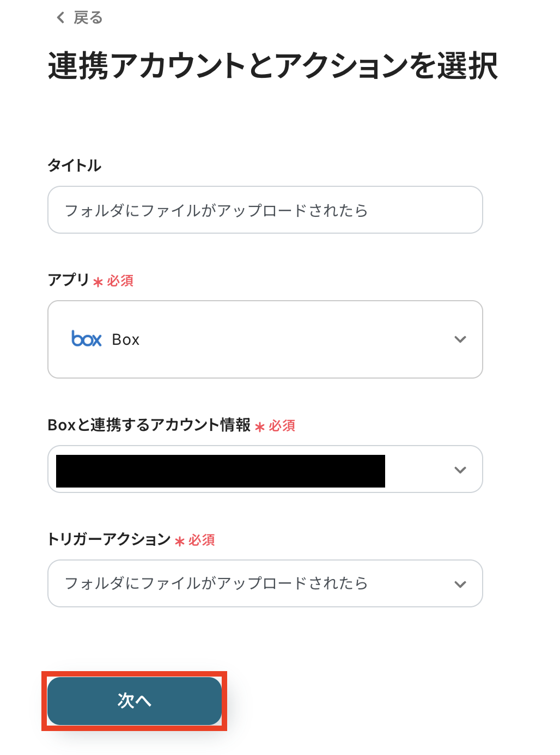
Task: Expand the アプリ dropdown chevron
Action: point(460,339)
